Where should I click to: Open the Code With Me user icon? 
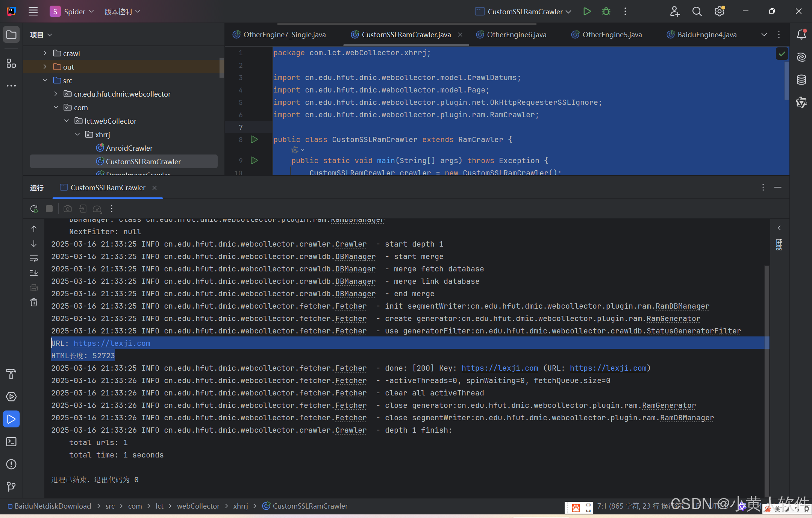[x=674, y=11]
